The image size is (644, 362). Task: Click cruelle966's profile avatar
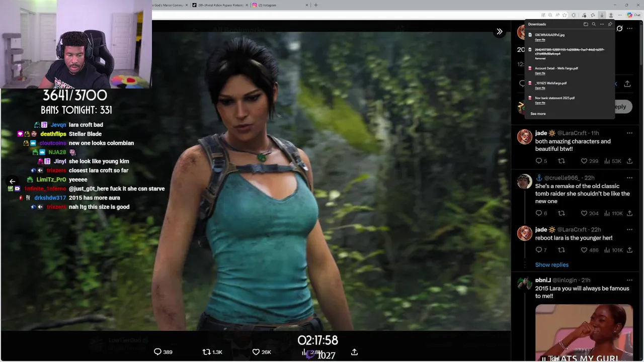click(525, 182)
